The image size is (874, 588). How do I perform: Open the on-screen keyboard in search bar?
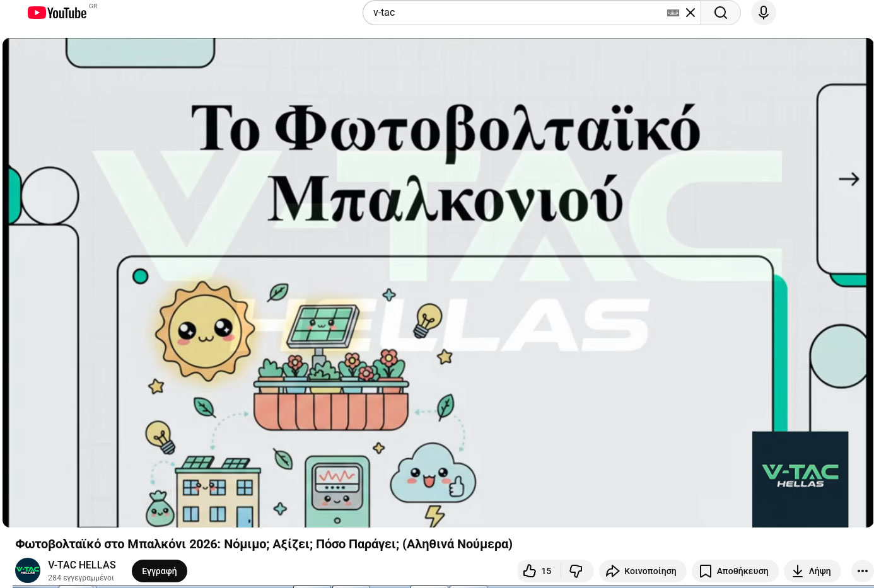coord(672,13)
